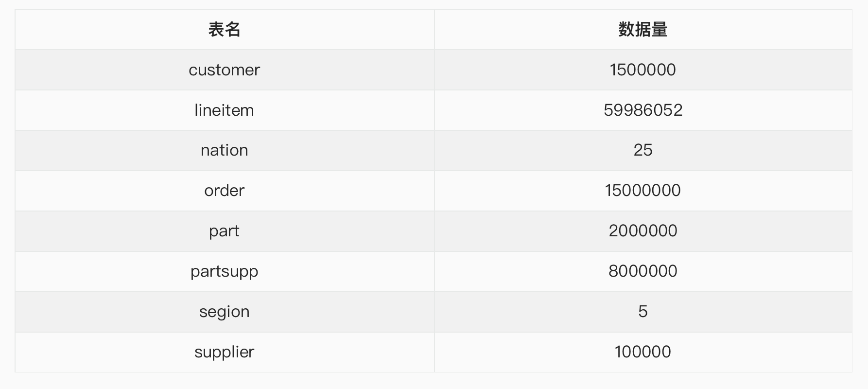Select the 8000000 data count value

pos(642,271)
